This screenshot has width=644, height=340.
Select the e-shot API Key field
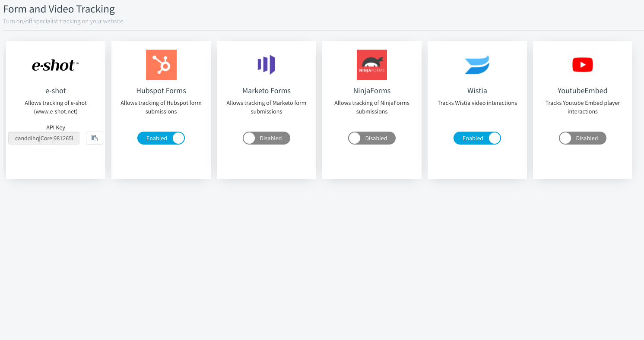pos(44,138)
